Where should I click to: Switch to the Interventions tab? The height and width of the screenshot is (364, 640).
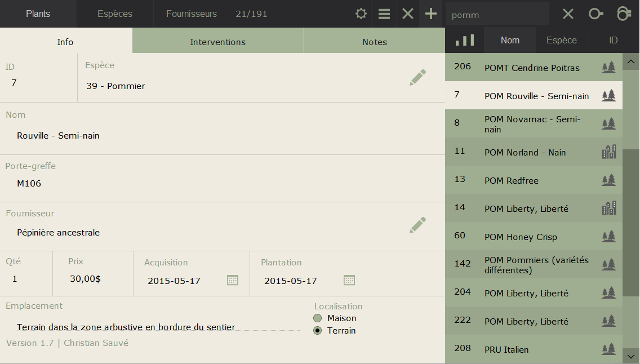point(217,42)
